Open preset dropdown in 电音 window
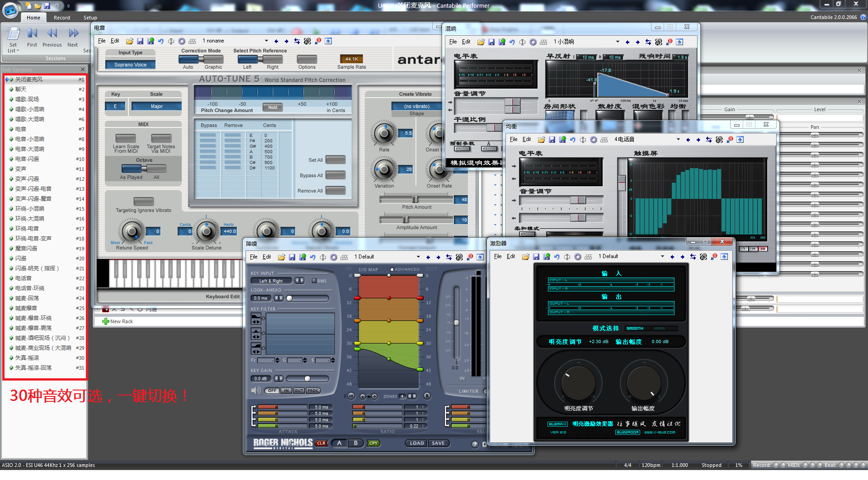This screenshot has height=480, width=868. coord(266,41)
